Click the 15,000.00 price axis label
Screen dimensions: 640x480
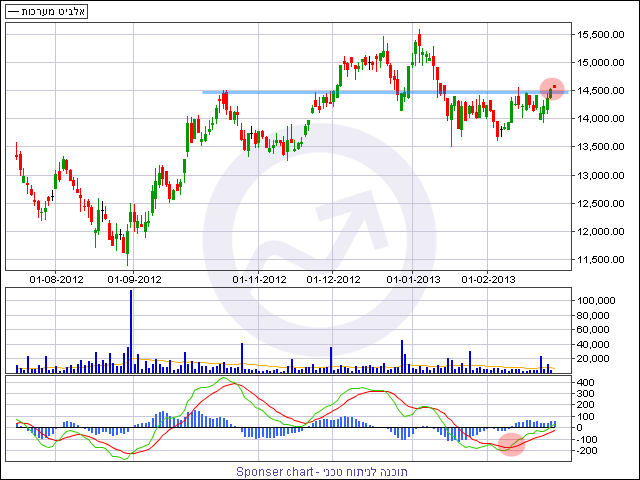pos(600,62)
